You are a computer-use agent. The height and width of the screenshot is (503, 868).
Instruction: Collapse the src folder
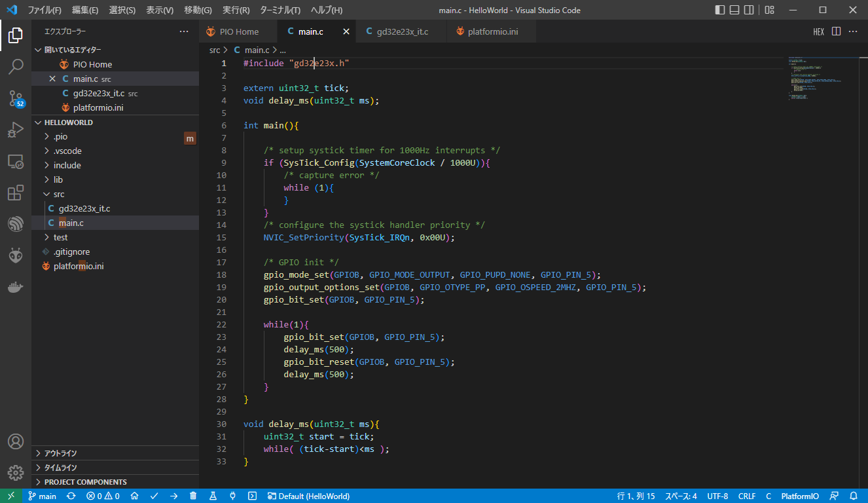[59, 194]
